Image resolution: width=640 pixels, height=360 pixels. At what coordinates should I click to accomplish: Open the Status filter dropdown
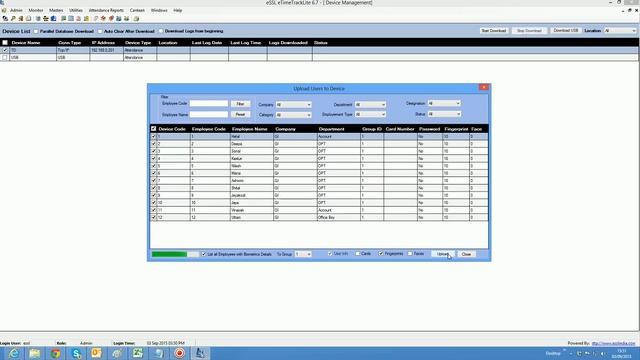click(444, 114)
